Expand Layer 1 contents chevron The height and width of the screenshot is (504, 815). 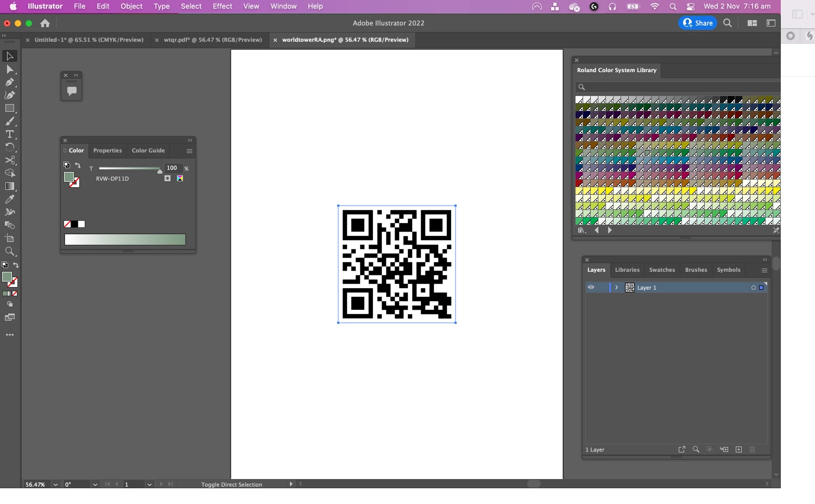tap(616, 288)
